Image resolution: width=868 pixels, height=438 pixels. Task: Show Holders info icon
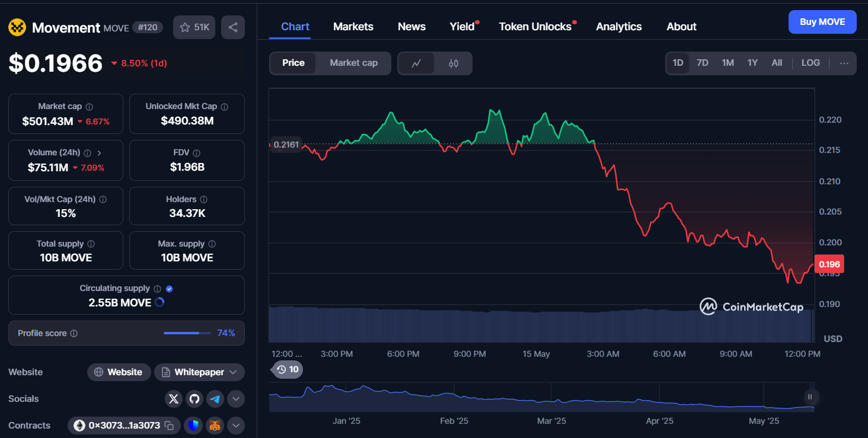coord(203,200)
